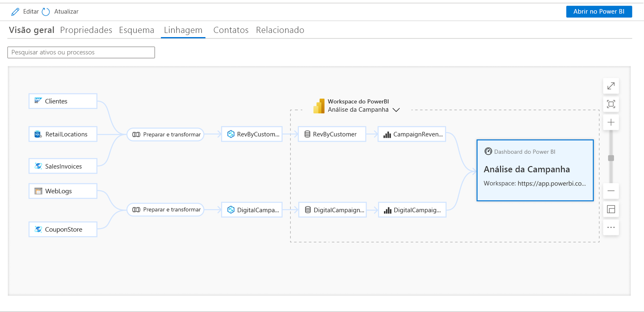
Task: Open the lineage in Power BI
Action: click(599, 12)
